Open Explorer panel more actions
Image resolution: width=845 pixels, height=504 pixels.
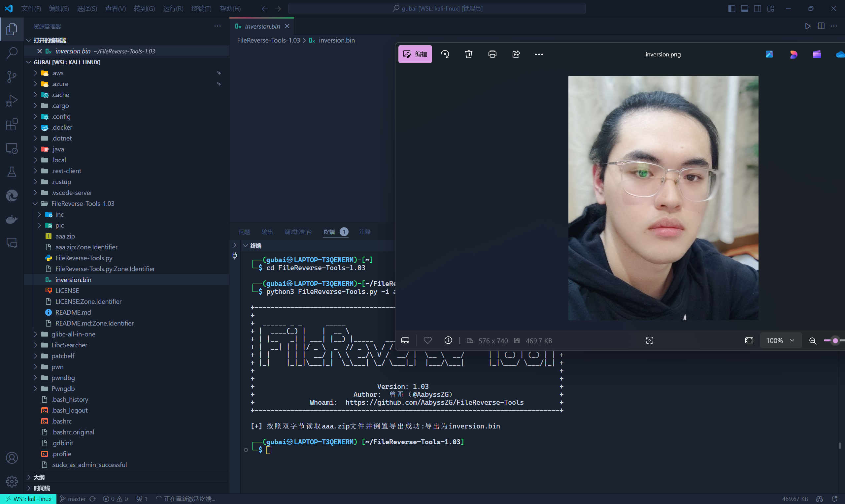218,26
